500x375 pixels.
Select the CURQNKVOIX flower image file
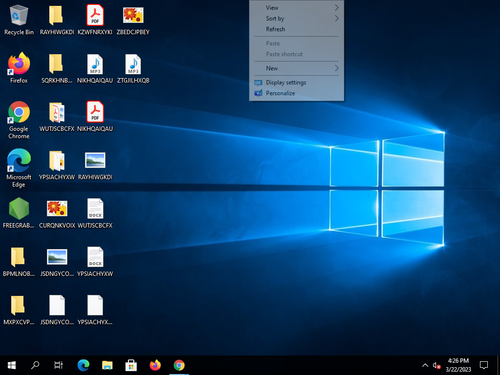pyautogui.click(x=57, y=213)
